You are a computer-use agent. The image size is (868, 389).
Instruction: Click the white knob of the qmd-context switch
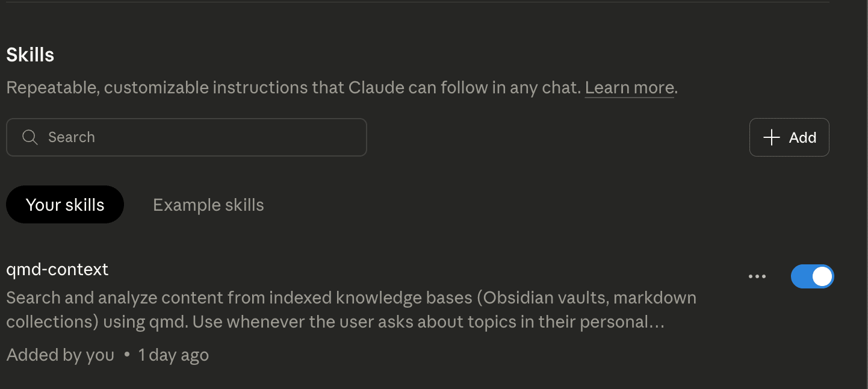(822, 276)
